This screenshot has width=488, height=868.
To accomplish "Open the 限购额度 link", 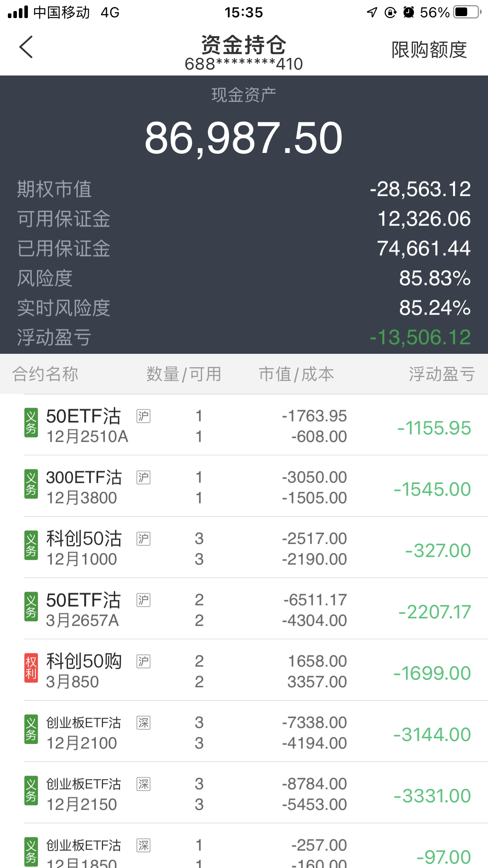I will [429, 50].
